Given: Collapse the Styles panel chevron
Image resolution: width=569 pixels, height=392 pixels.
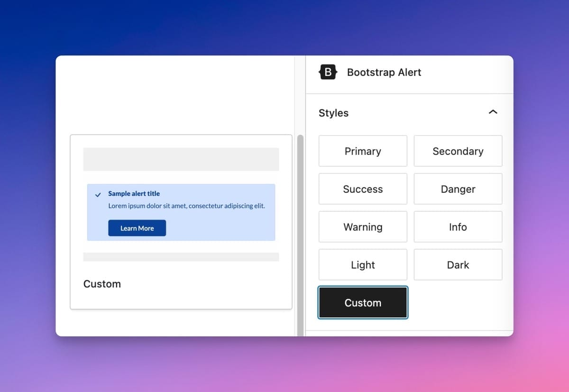Looking at the screenshot, I should [x=493, y=112].
